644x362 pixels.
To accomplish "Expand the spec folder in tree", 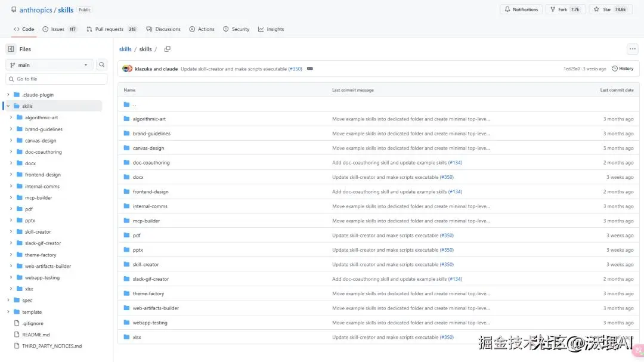I will pos(8,301).
